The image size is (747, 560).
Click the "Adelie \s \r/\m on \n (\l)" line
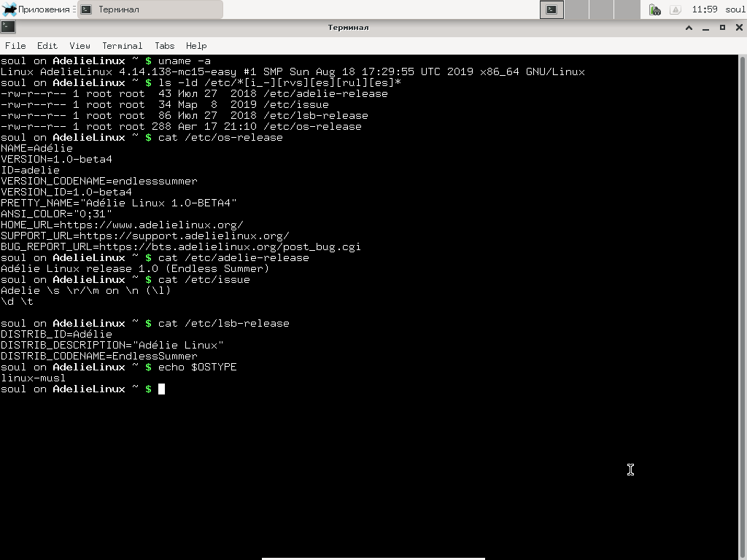(86, 290)
